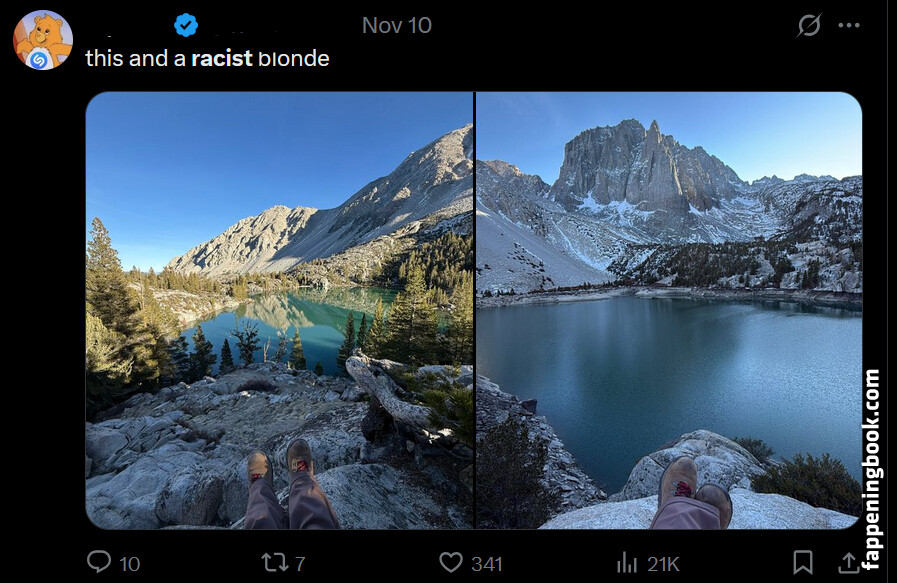Click the repost count 7

point(300,564)
